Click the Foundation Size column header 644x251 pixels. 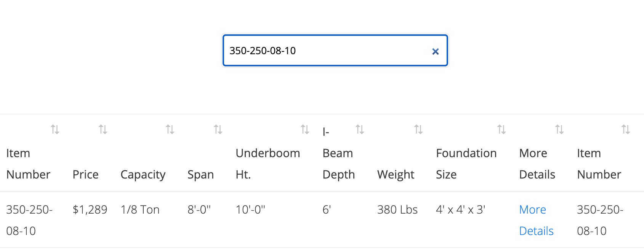[x=466, y=164]
